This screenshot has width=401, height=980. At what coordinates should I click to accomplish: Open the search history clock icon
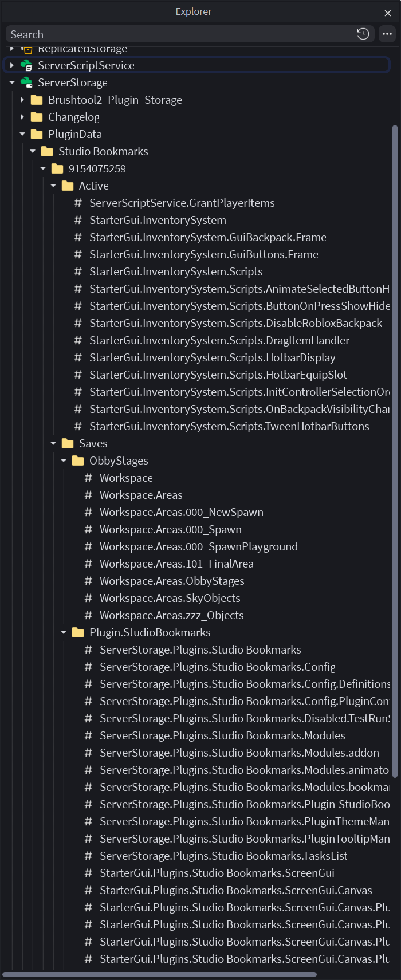coord(363,34)
